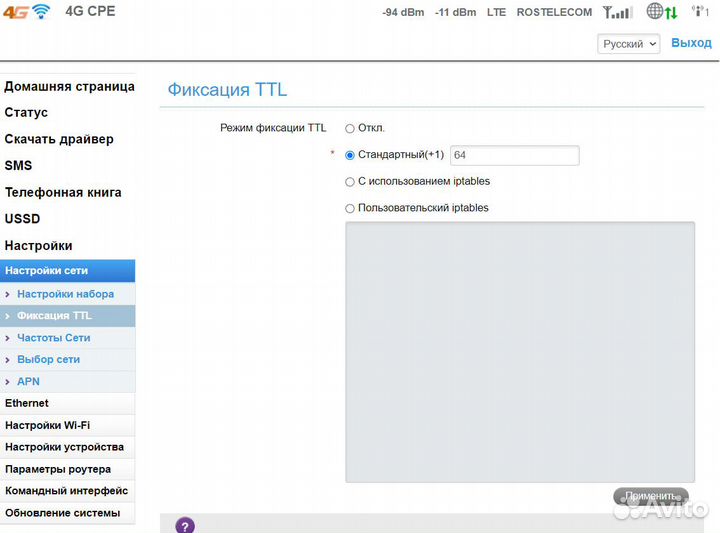Click the 4G logo icon

pos(16,12)
